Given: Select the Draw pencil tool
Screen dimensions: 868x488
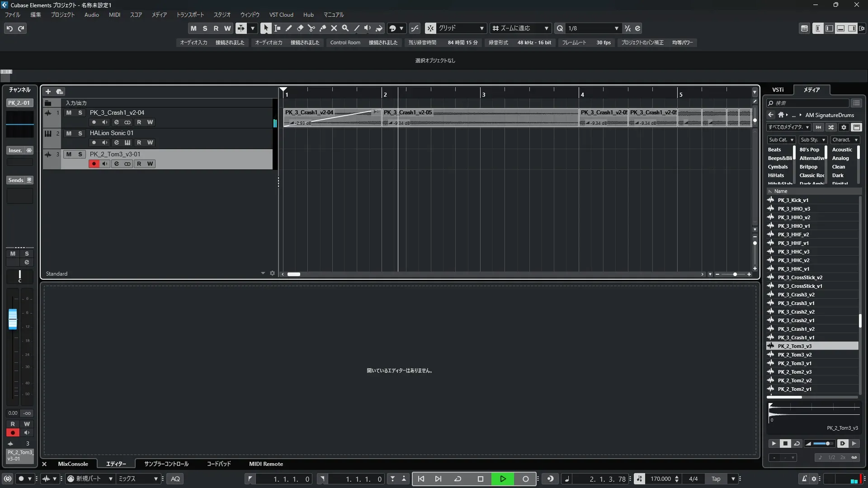Looking at the screenshot, I should coord(288,28).
